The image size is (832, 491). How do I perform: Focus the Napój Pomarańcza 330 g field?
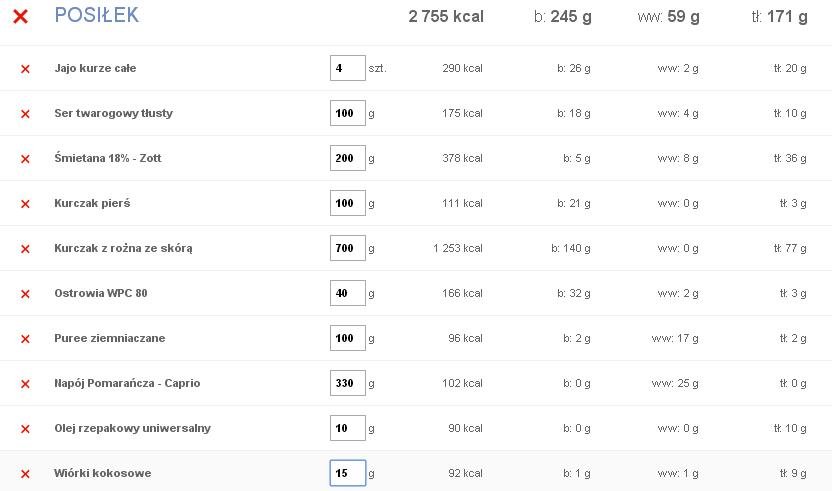coord(348,383)
